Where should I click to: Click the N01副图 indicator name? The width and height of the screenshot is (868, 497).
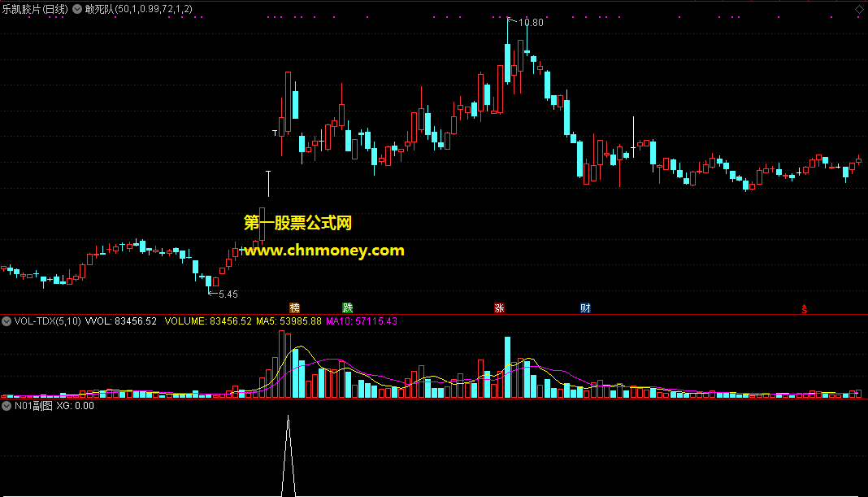33,406
